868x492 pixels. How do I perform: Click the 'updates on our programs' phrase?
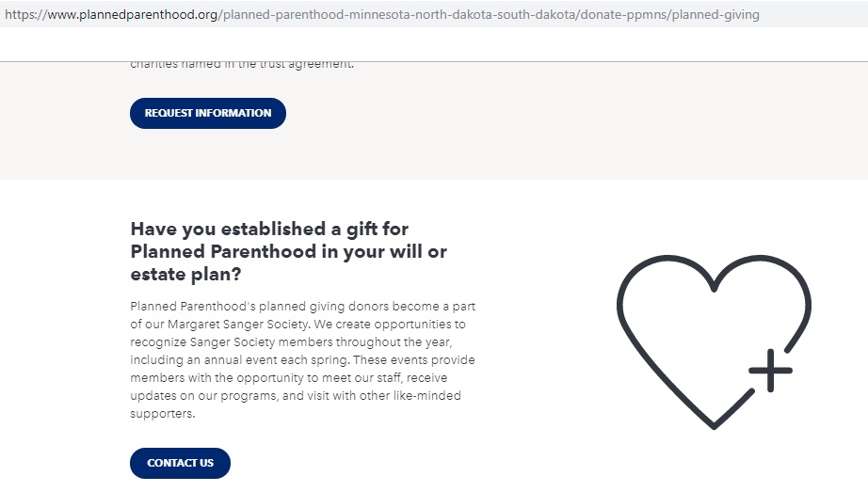pyautogui.click(x=203, y=396)
